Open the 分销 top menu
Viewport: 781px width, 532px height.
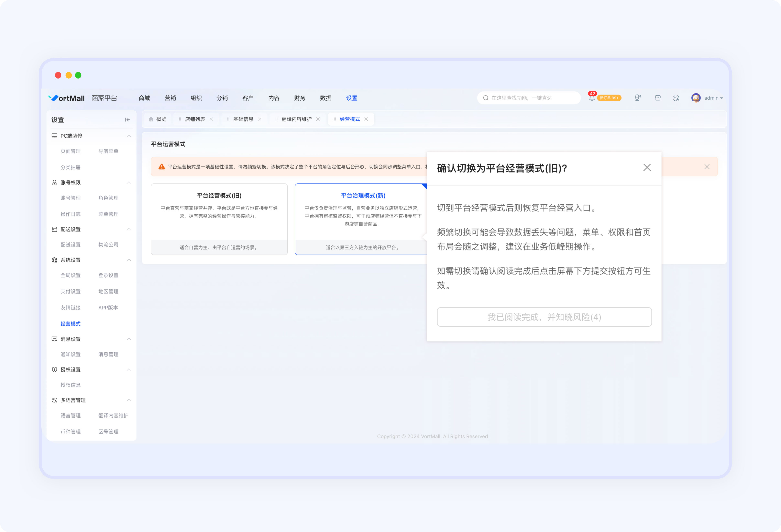tap(222, 98)
